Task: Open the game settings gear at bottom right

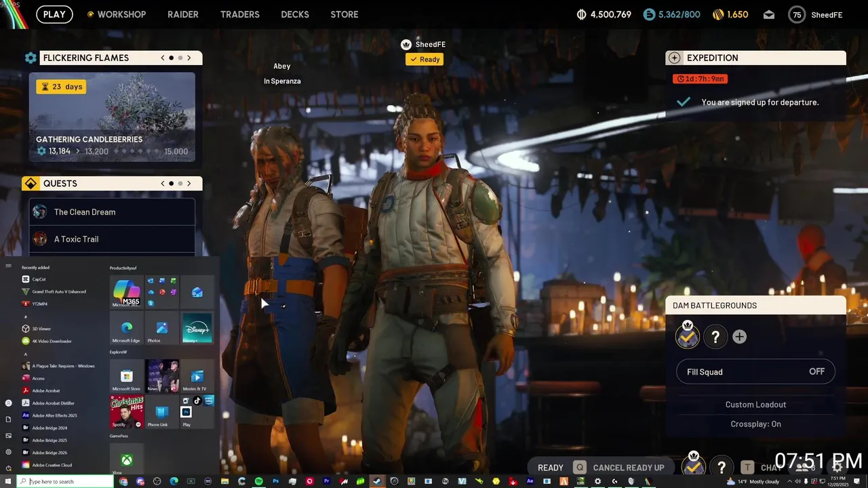Action: [x=837, y=467]
